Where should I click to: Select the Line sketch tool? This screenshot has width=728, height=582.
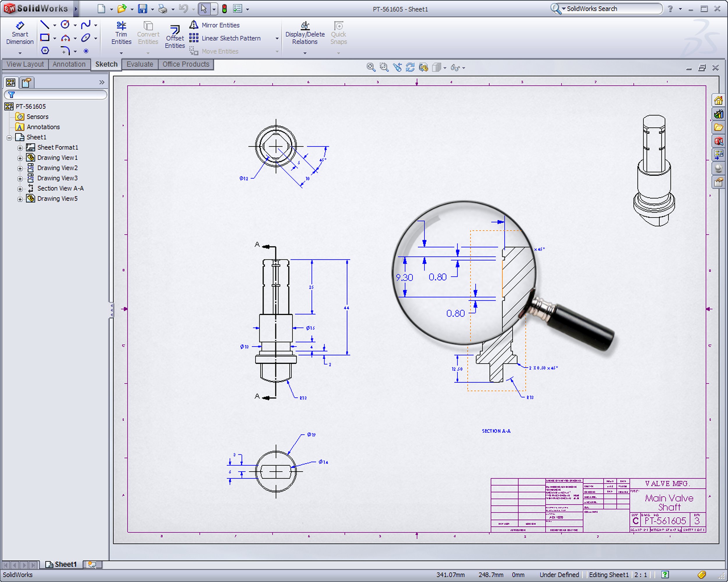[45, 24]
